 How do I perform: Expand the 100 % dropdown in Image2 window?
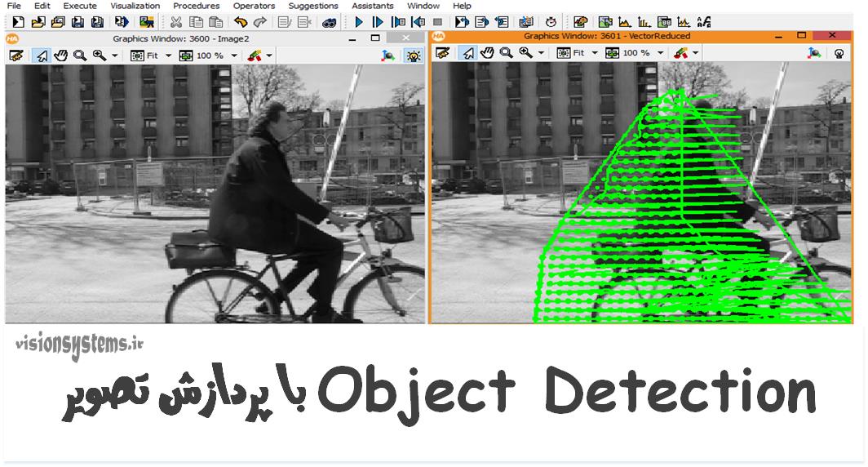click(x=233, y=56)
